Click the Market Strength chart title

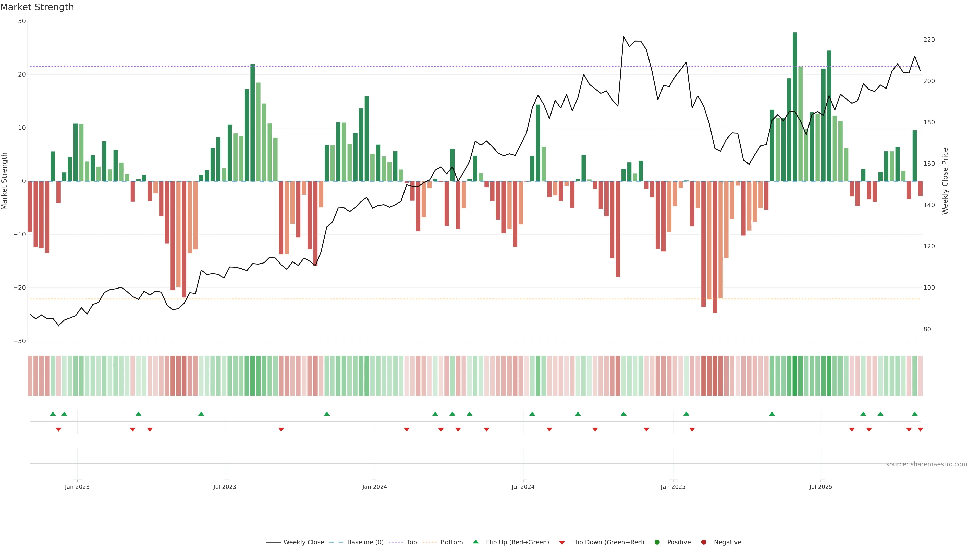37,7
